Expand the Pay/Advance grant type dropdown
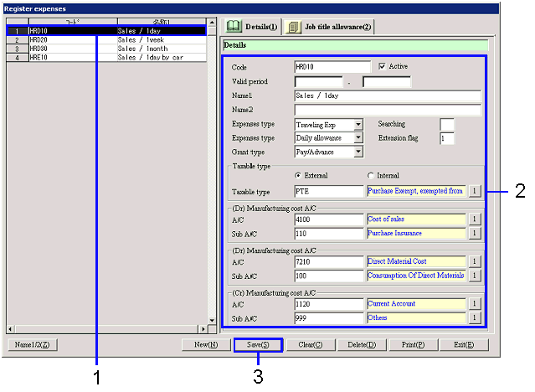 tap(358, 152)
